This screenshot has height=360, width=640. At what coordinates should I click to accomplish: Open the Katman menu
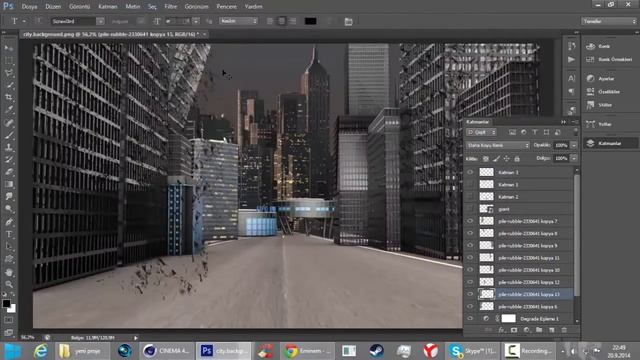click(108, 7)
